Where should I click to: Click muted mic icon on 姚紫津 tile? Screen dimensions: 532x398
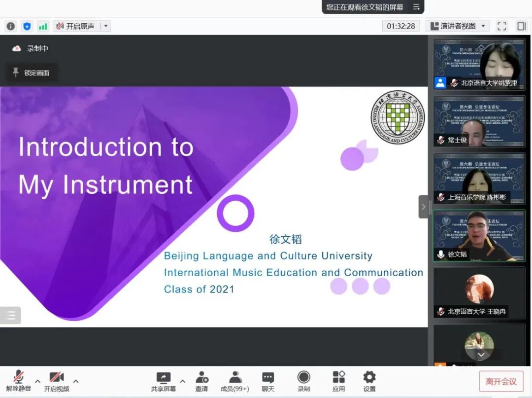pos(454,83)
